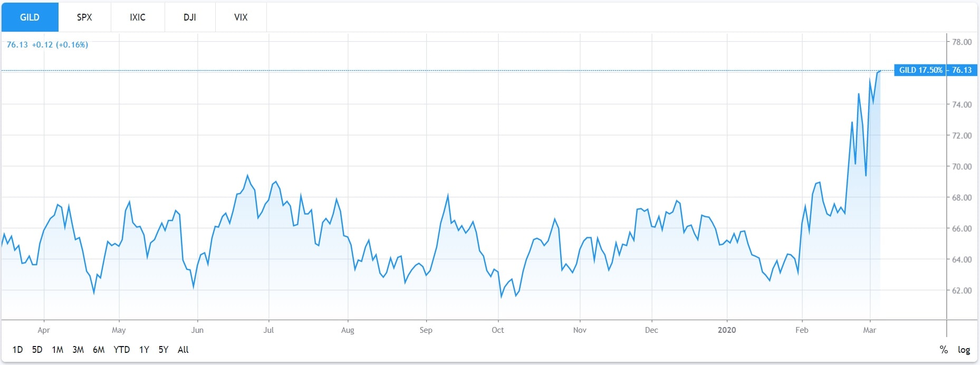980x365 pixels.
Task: Switch chart to 6M range
Action: (99, 350)
